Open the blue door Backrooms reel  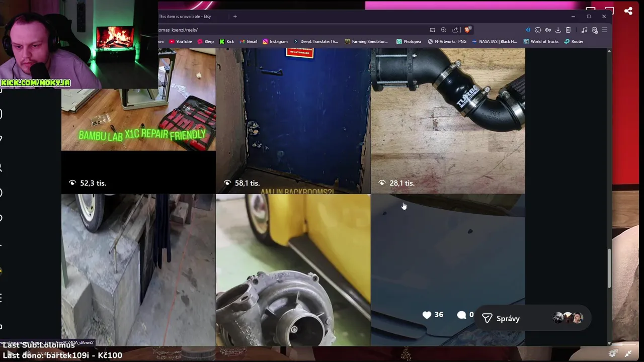coord(293,121)
